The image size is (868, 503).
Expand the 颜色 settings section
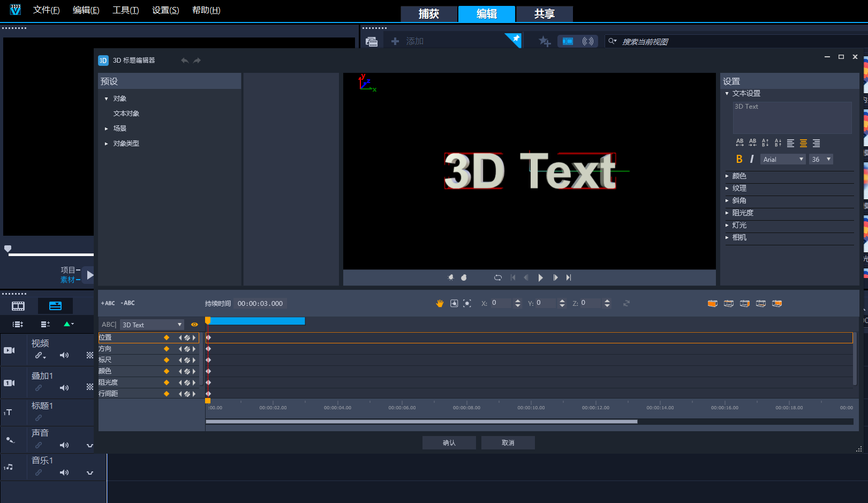click(739, 176)
